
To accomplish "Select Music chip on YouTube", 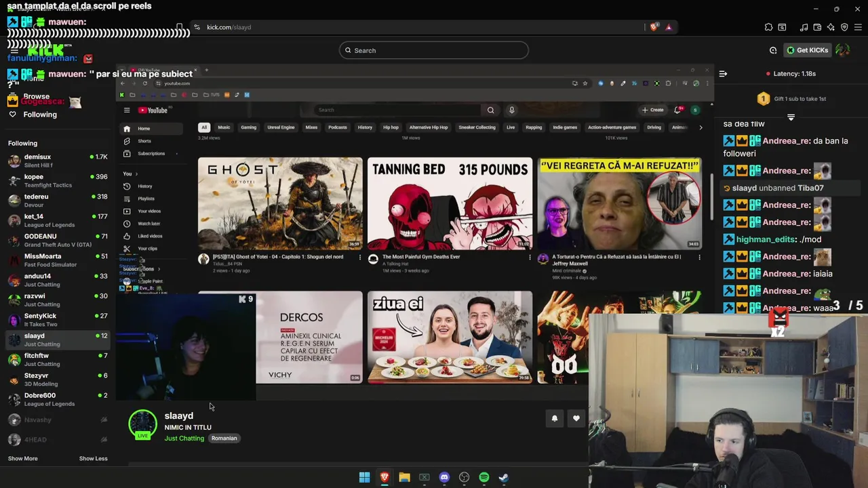I will coord(224,127).
